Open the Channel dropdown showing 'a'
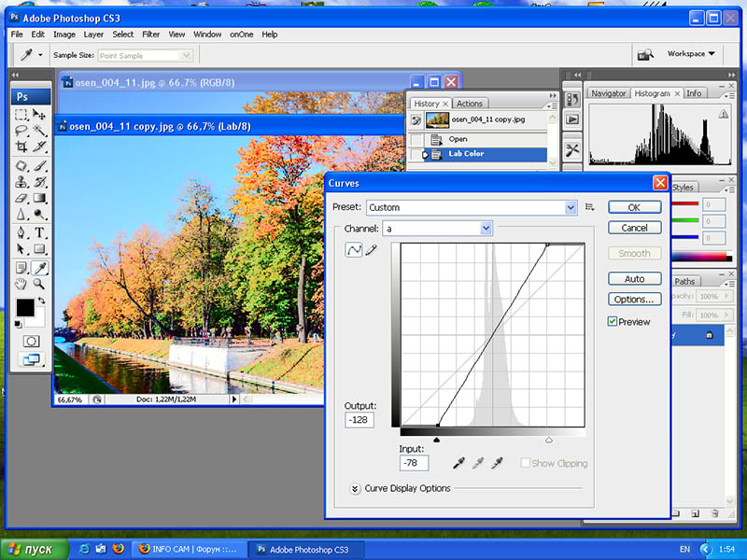 pos(486,229)
